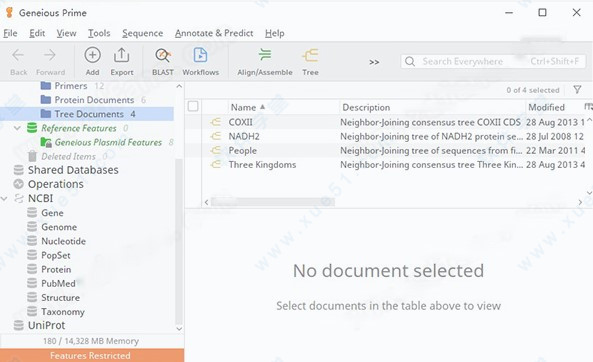Tick the select-all checkbox in table header
The width and height of the screenshot is (593, 362).
(x=193, y=106)
